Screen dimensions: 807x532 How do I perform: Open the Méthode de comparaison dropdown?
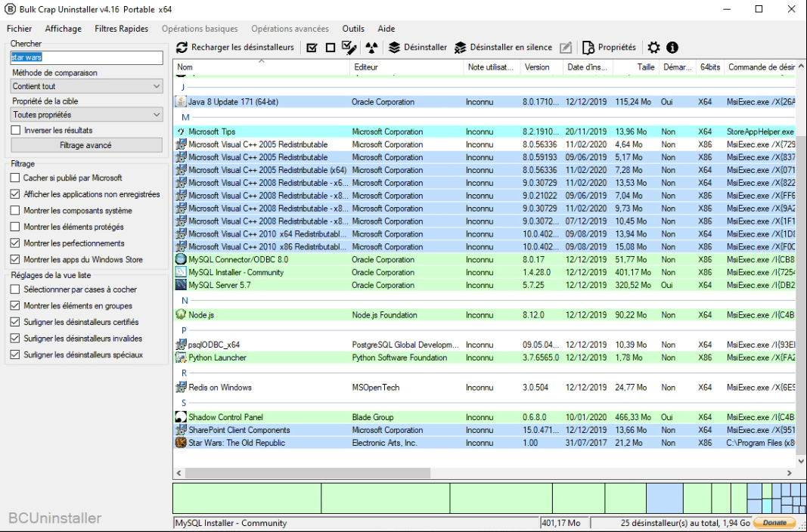86,86
